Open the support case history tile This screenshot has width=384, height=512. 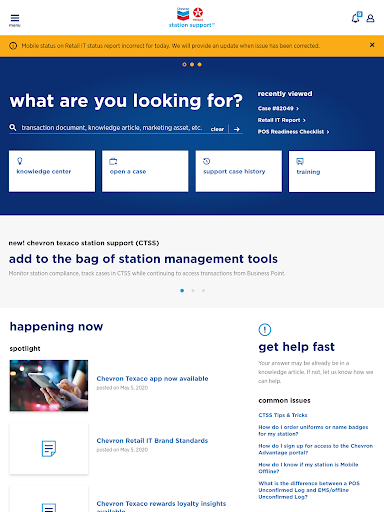tap(239, 171)
